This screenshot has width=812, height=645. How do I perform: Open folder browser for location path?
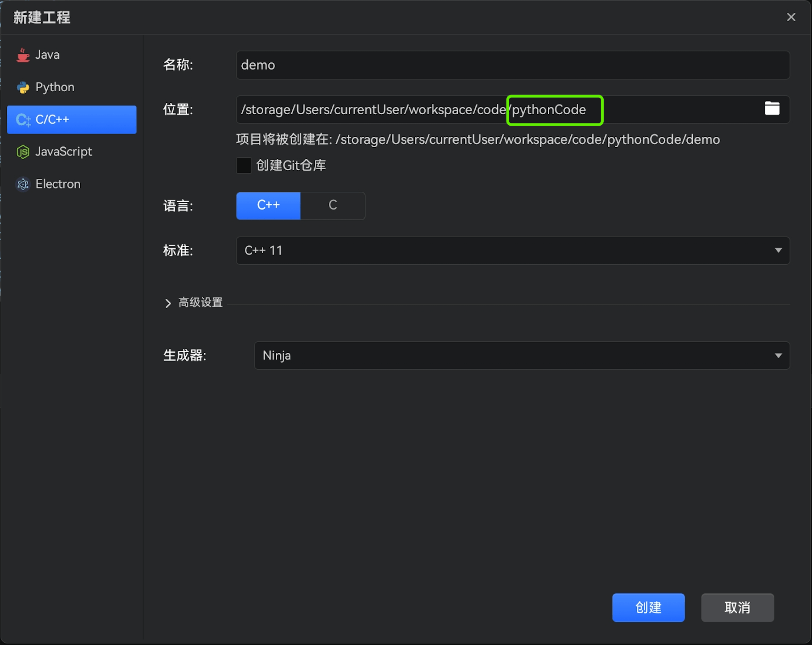click(x=772, y=109)
